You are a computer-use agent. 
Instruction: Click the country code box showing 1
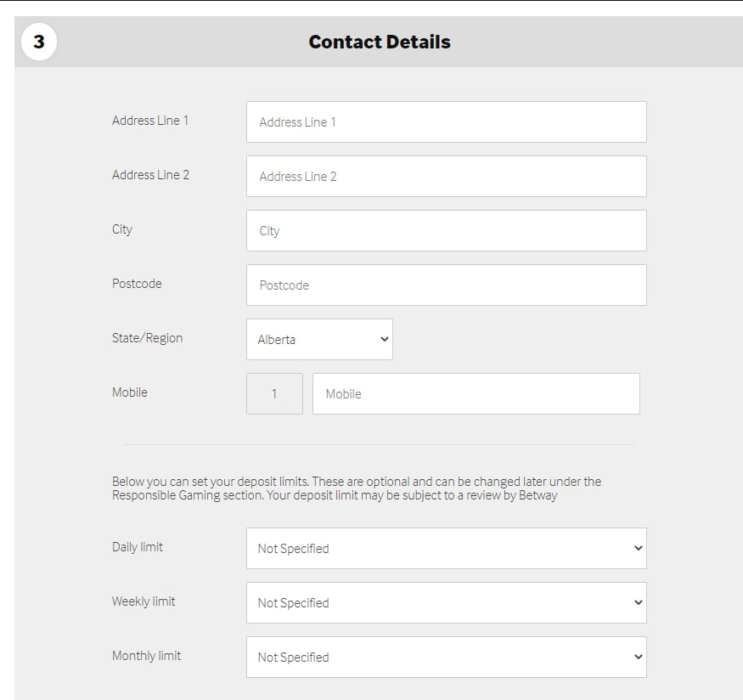273,393
